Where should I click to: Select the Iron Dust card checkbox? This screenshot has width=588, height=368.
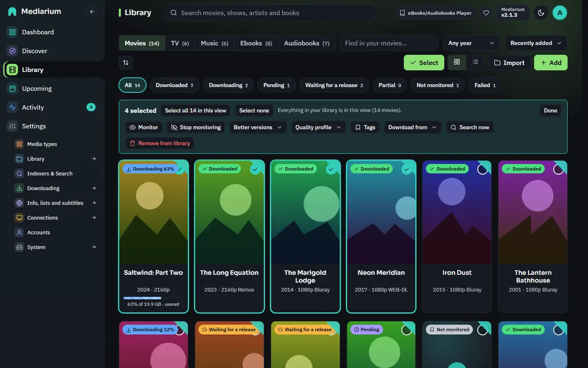tap(483, 169)
